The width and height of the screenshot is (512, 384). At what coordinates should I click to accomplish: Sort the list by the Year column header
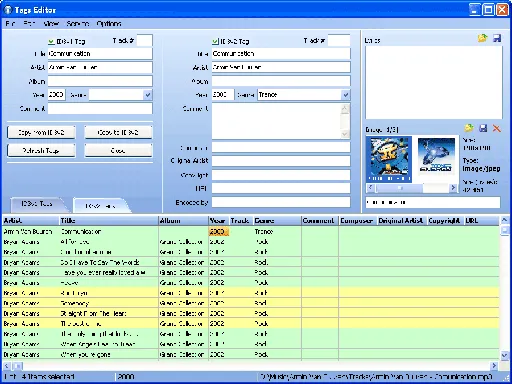pos(219,221)
